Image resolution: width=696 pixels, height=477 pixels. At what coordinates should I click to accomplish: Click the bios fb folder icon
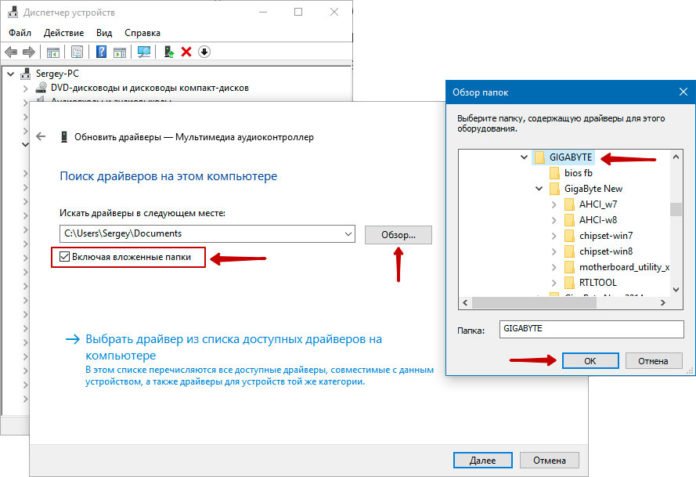click(x=554, y=173)
